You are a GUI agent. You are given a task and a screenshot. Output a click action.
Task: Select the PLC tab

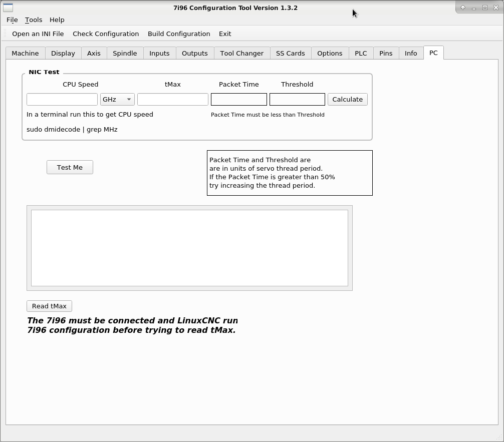361,54
